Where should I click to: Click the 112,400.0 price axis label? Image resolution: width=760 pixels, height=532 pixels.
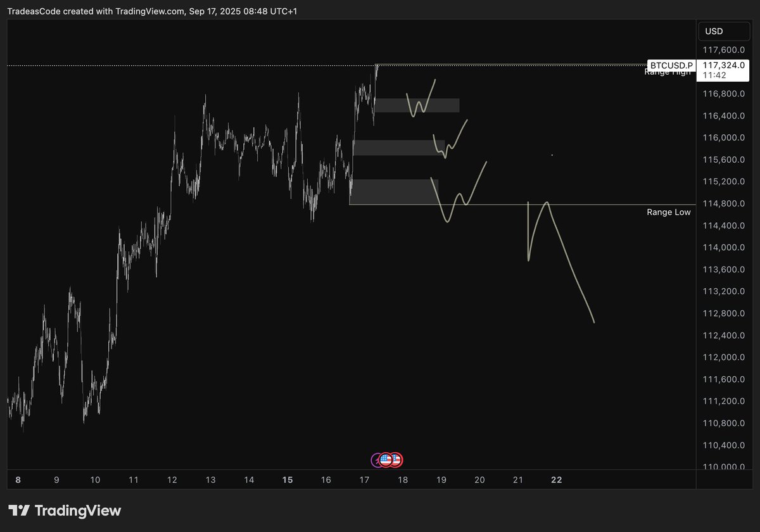point(723,336)
